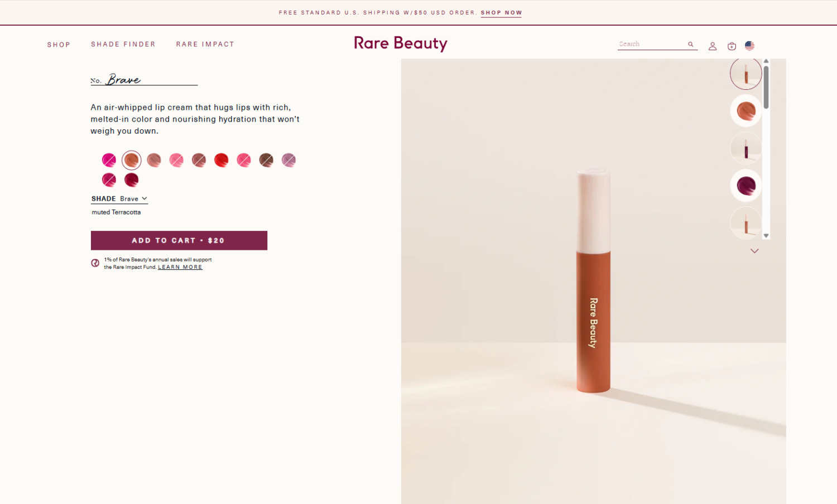The height and width of the screenshot is (504, 837).
Task: Open the SHOP menu
Action: click(x=59, y=45)
